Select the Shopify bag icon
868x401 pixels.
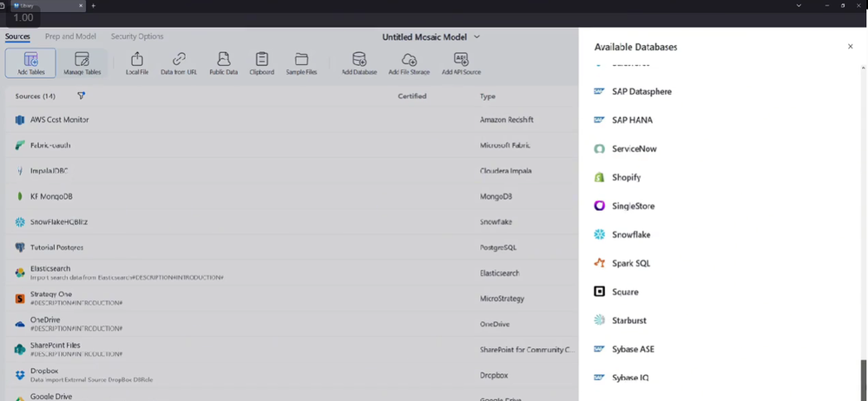point(599,177)
